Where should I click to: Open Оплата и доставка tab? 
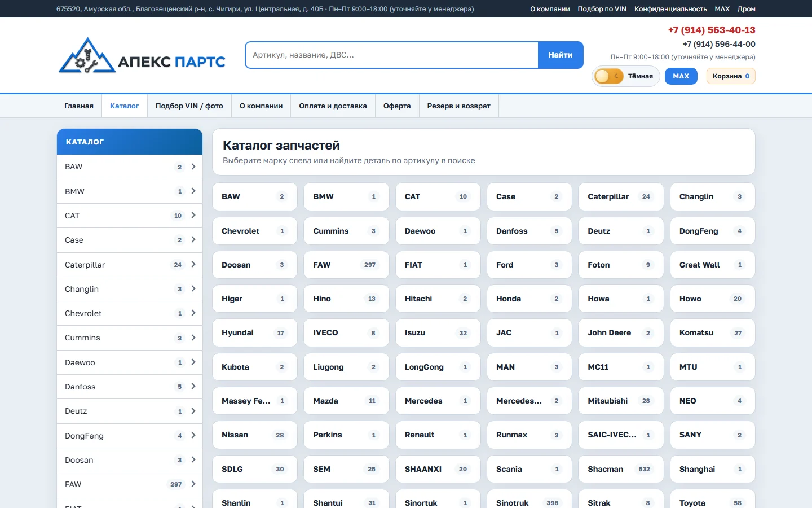333,106
